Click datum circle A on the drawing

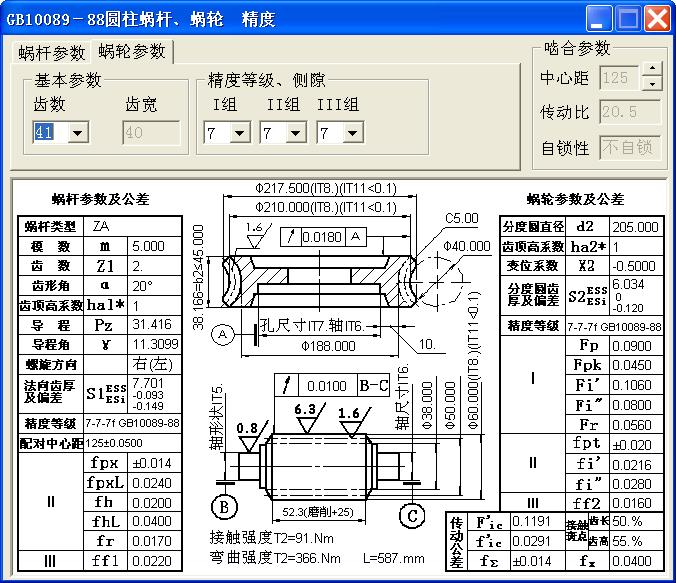[222, 334]
